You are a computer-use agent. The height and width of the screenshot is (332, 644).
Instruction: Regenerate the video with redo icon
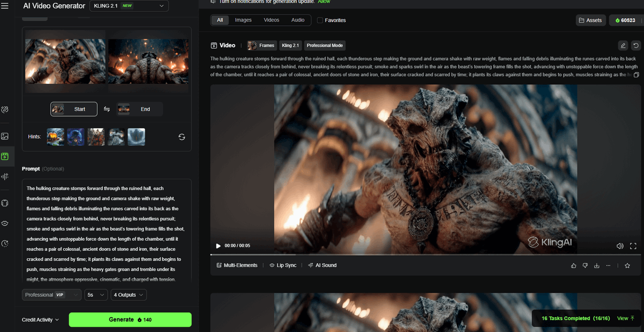(635, 46)
